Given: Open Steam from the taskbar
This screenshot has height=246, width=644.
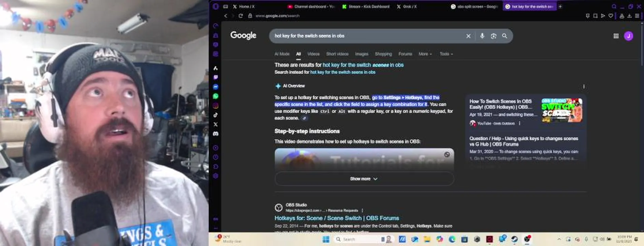Looking at the screenshot, I should (514, 239).
